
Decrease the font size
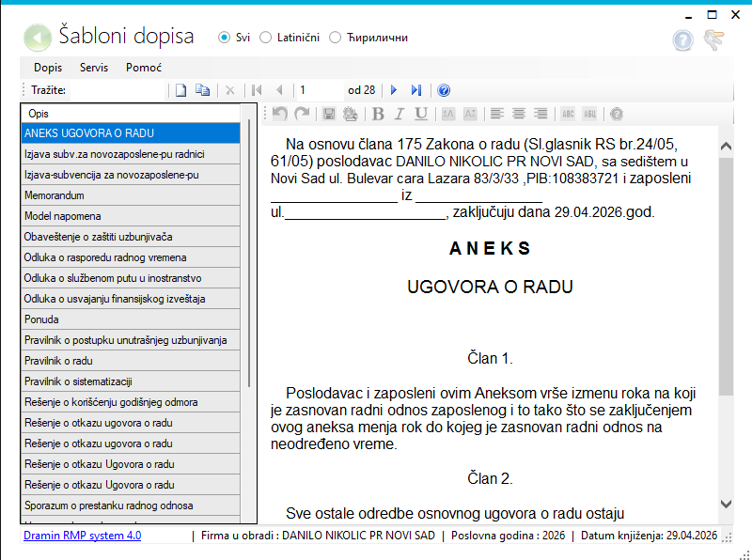pyautogui.click(x=470, y=114)
